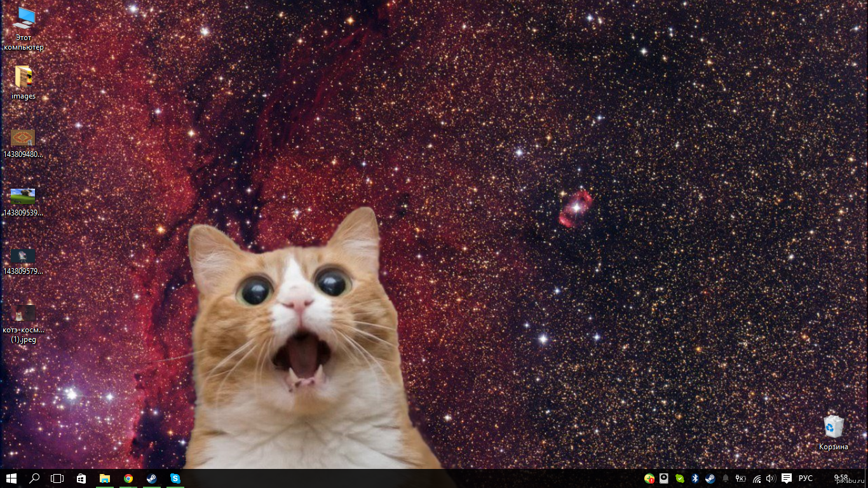Check the battery power tray icon
Screen dimensions: 868x488
(x=740, y=478)
